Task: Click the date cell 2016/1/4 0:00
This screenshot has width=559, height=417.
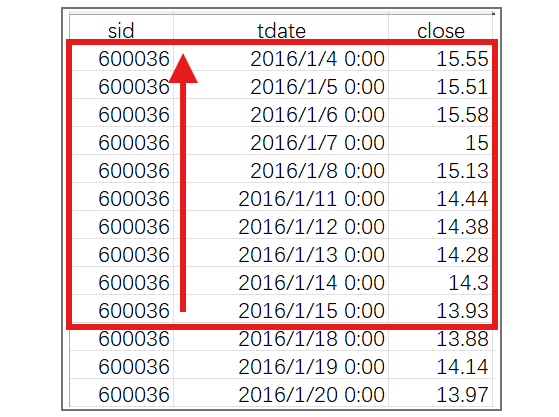Action: (x=281, y=57)
